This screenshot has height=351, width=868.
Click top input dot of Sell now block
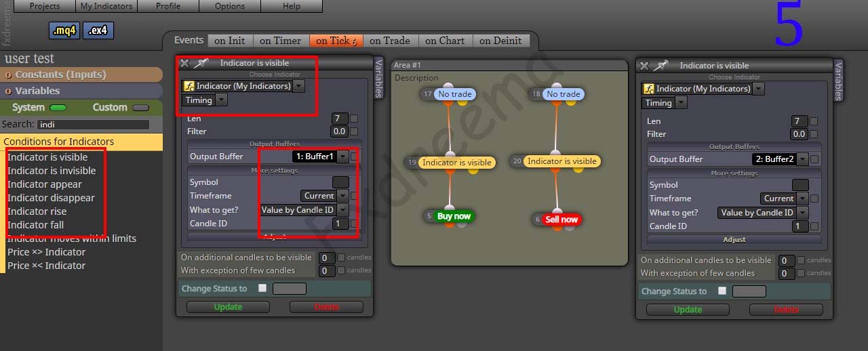point(557,211)
